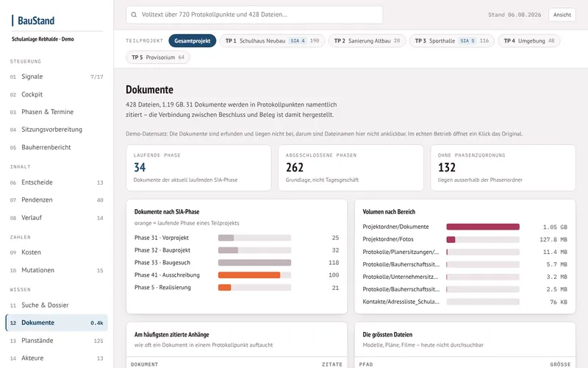Open the Ansicht button
This screenshot has width=588, height=368.
point(562,15)
